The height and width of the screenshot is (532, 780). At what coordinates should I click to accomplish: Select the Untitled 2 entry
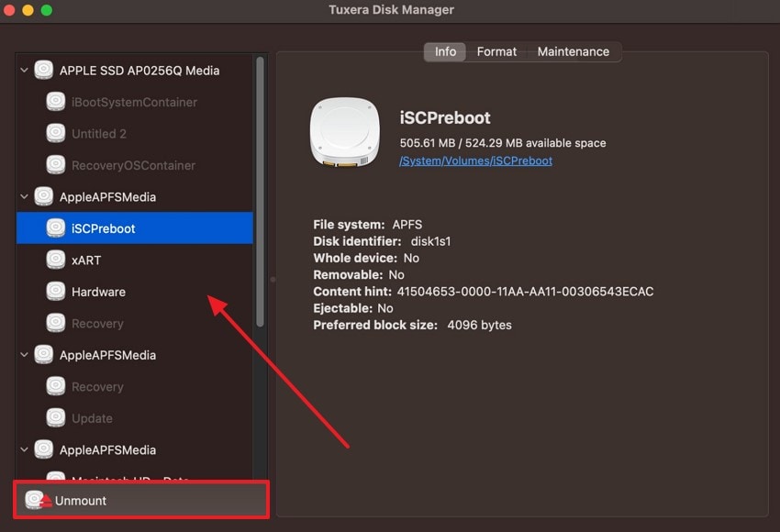coord(134,133)
